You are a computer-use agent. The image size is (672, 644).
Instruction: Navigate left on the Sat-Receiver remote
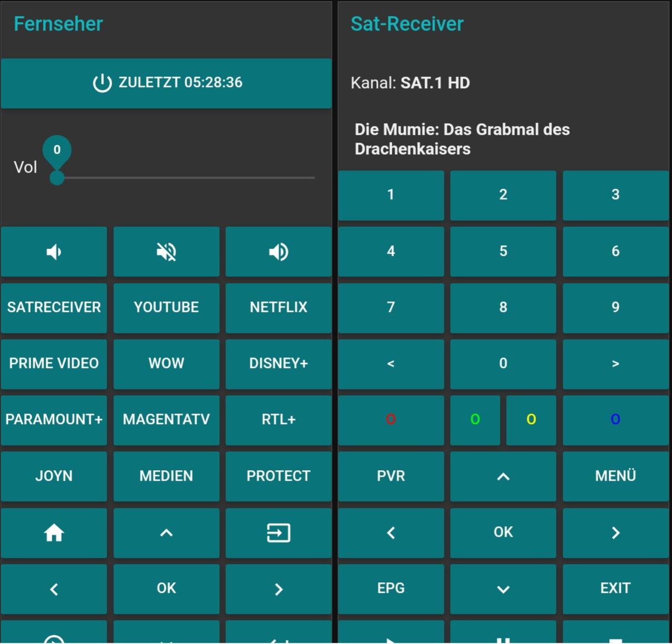coord(391,533)
